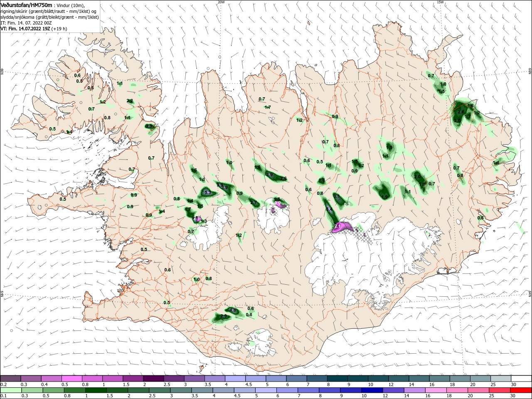
Task: Click the 4.8 precipitation value in south Iceland
Action: pos(232,310)
